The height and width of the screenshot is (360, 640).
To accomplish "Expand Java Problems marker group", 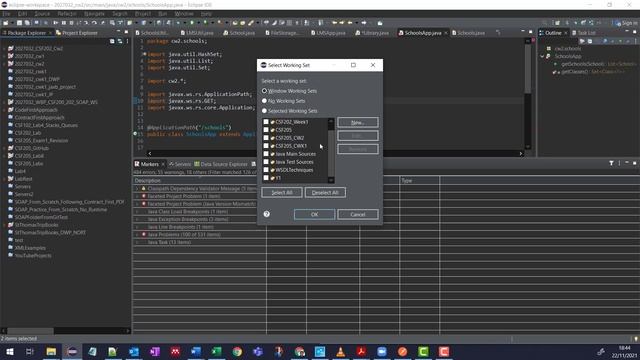I will 137,235.
